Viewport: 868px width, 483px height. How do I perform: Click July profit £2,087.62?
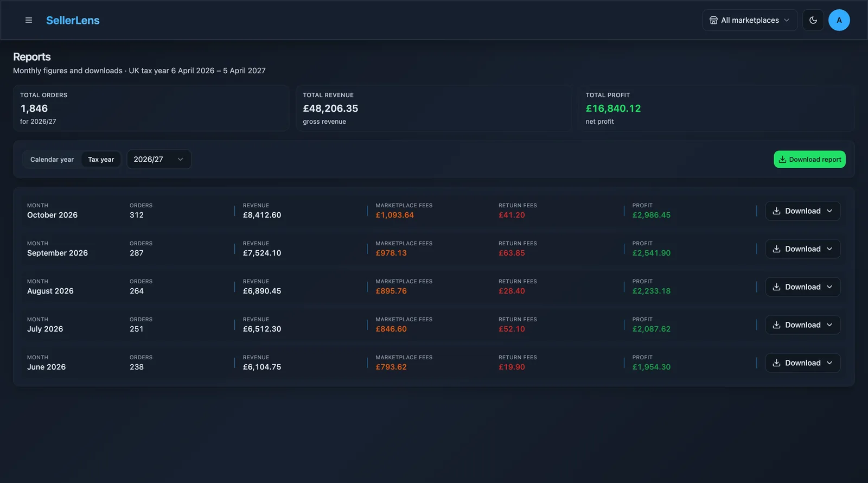pos(651,329)
